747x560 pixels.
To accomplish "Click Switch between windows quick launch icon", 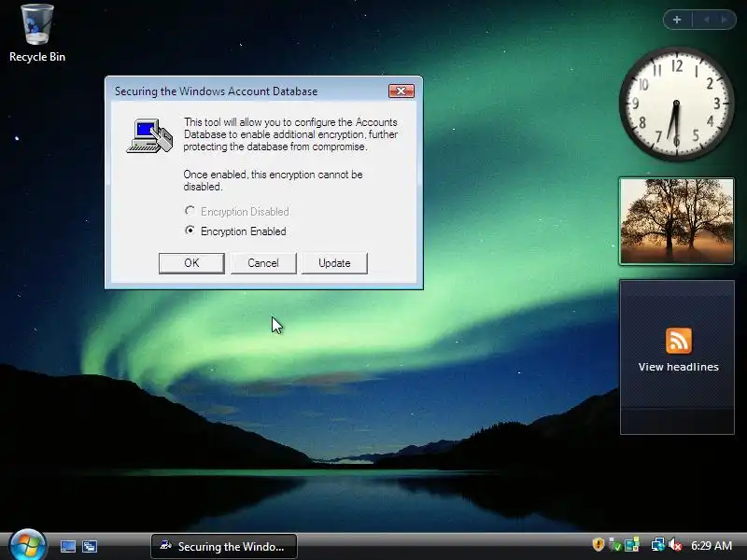I will pos(89,546).
